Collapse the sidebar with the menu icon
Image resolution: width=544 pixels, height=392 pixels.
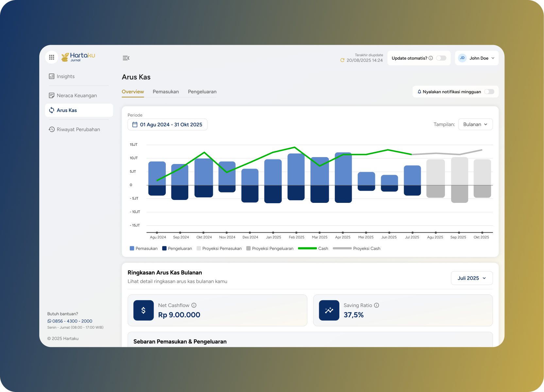coord(126,58)
